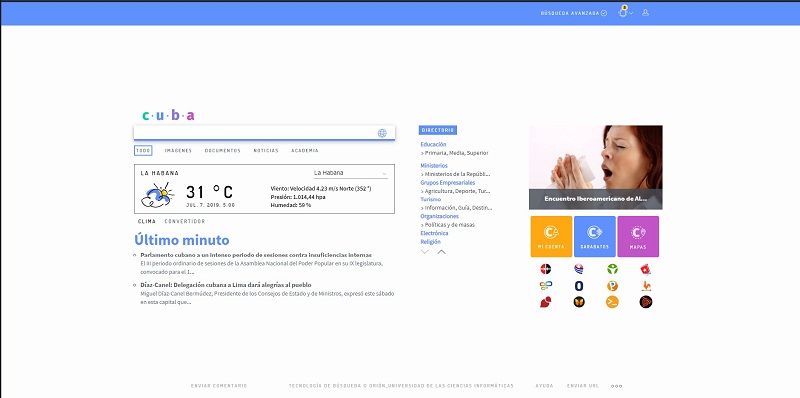Toggle the Búsqueda Avanzada check circle
The height and width of the screenshot is (398, 800).
[604, 13]
